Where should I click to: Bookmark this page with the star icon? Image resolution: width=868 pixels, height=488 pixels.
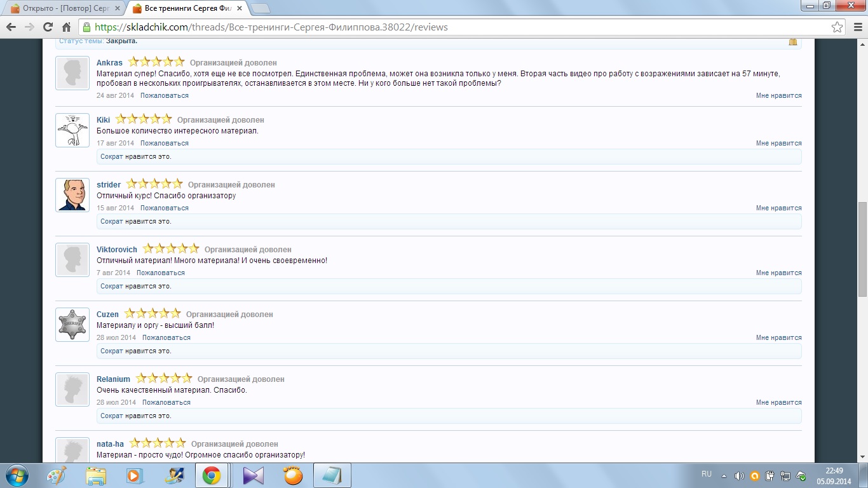tap(837, 27)
